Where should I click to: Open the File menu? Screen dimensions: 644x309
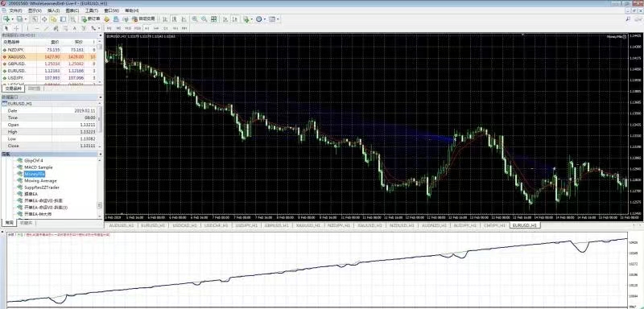click(x=15, y=10)
